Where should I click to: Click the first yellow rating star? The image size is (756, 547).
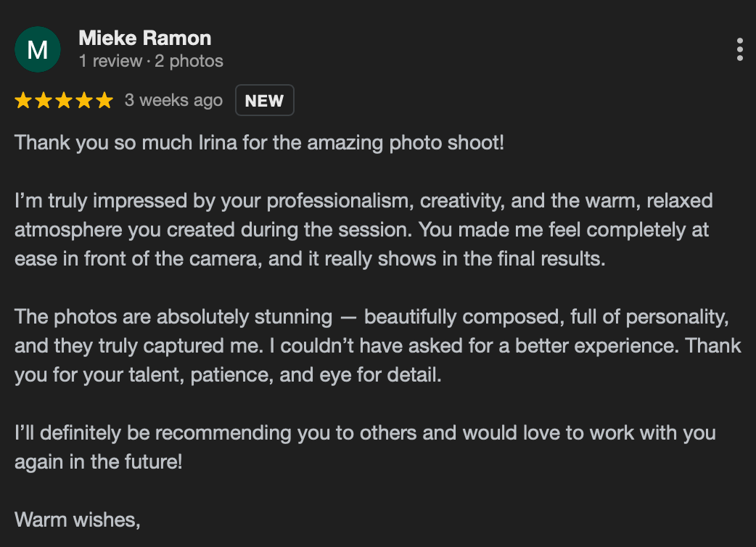23,100
